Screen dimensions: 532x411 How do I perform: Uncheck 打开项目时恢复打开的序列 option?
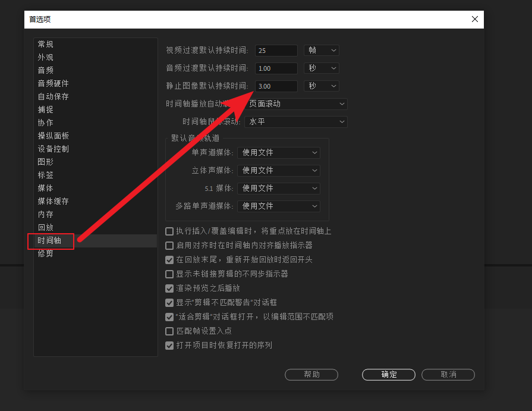169,346
